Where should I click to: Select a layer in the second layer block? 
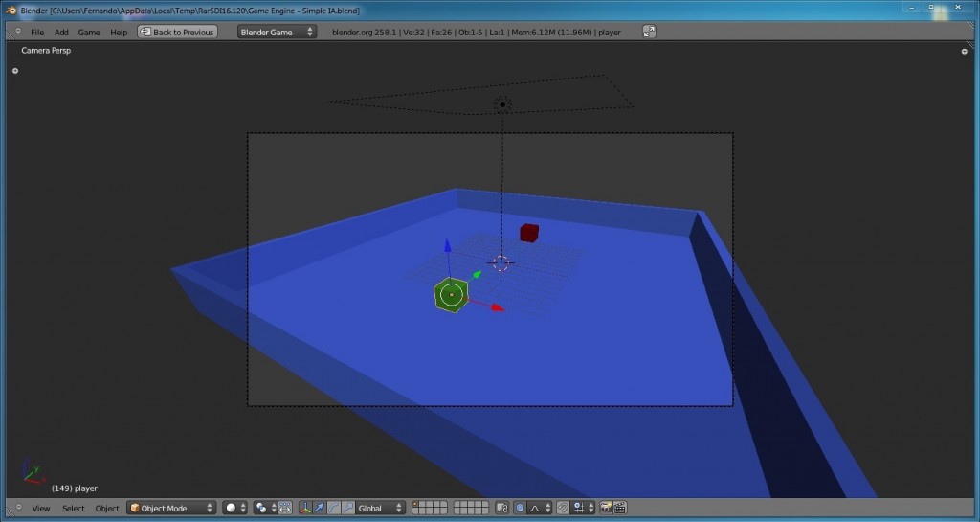(471, 509)
